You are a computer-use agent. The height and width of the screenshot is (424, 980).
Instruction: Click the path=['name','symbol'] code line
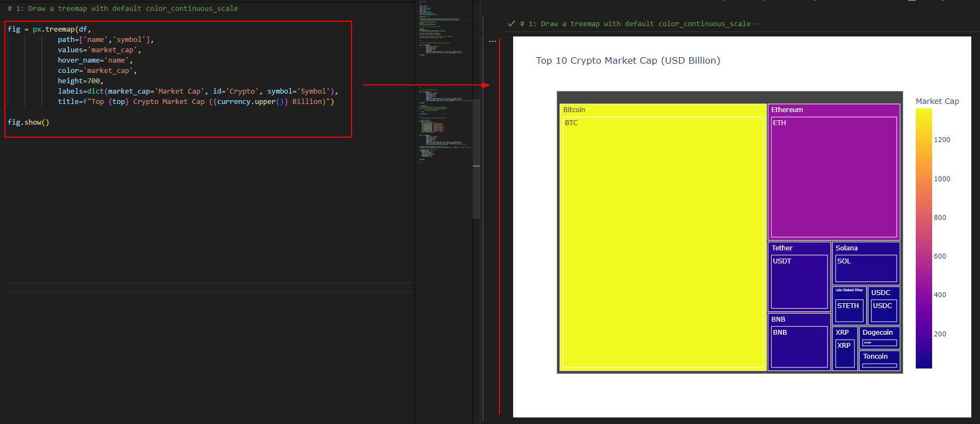pos(106,40)
